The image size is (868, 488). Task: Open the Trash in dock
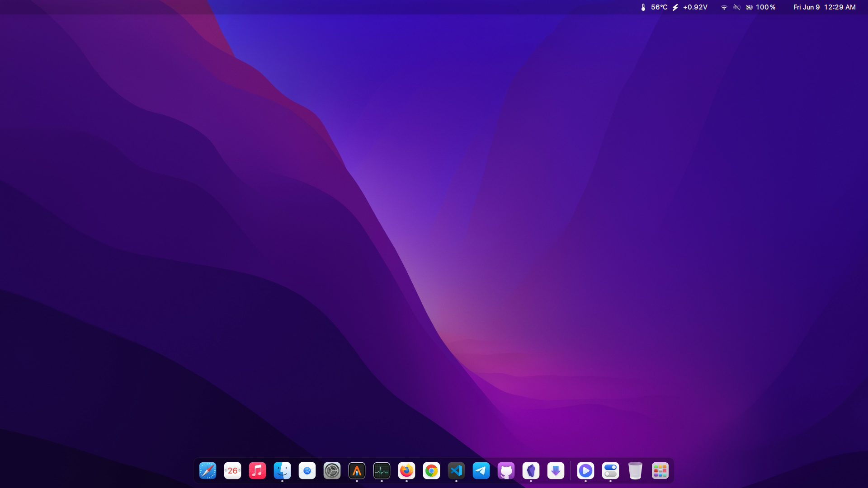(635, 471)
